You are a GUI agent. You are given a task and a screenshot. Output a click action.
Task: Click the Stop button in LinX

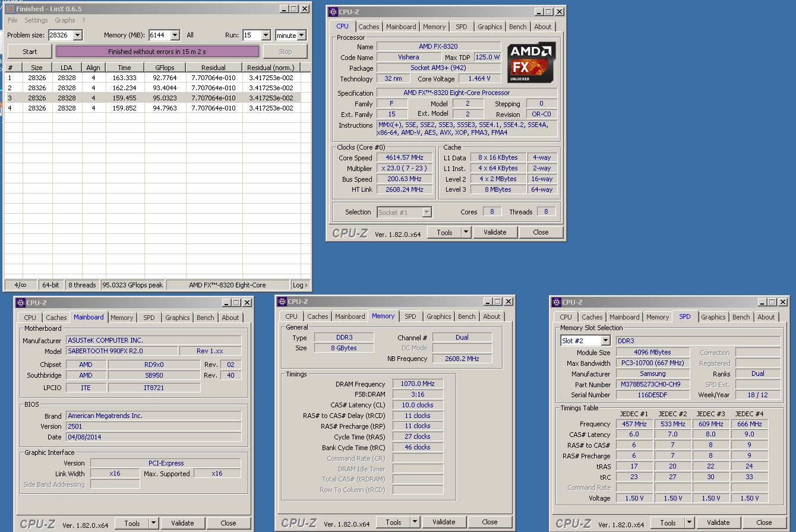pos(285,52)
